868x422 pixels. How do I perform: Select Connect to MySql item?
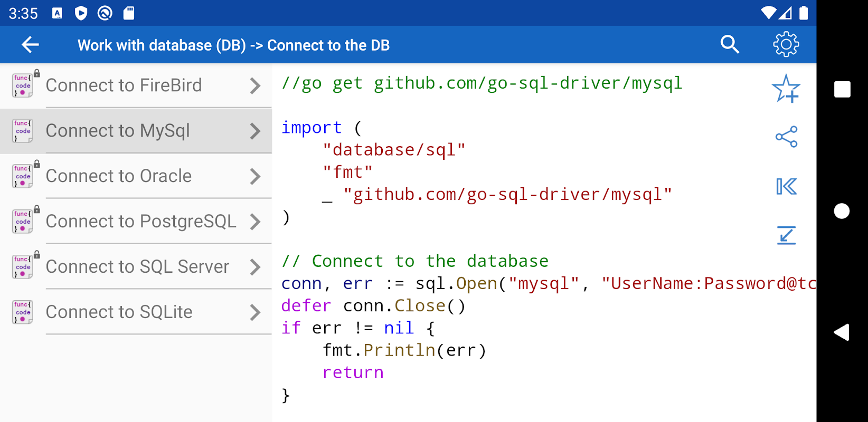click(x=136, y=131)
